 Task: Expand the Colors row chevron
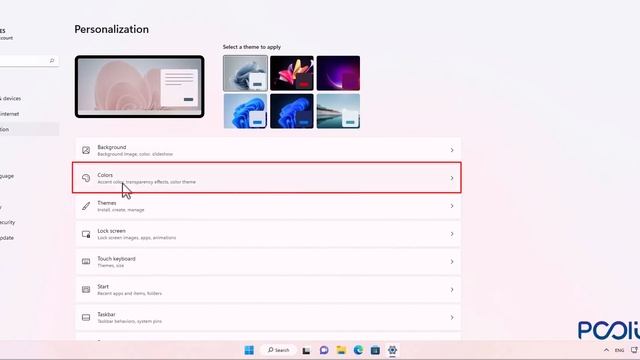tap(452, 178)
